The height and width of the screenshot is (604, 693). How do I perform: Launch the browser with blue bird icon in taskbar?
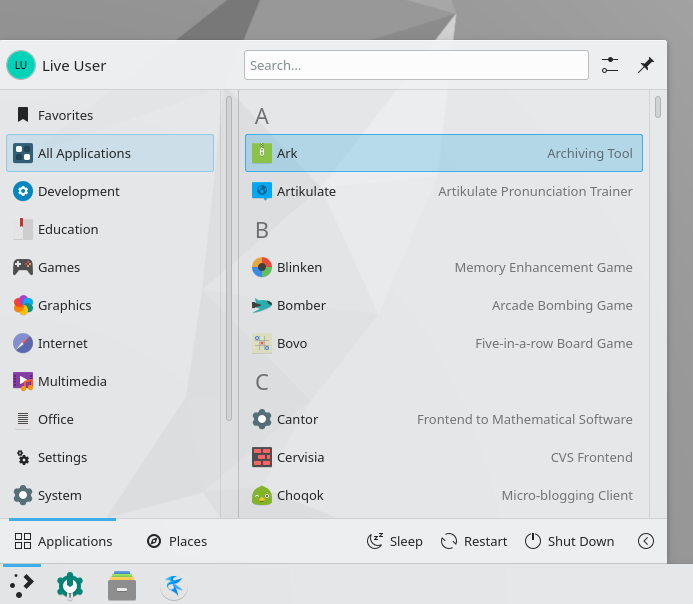(x=174, y=587)
